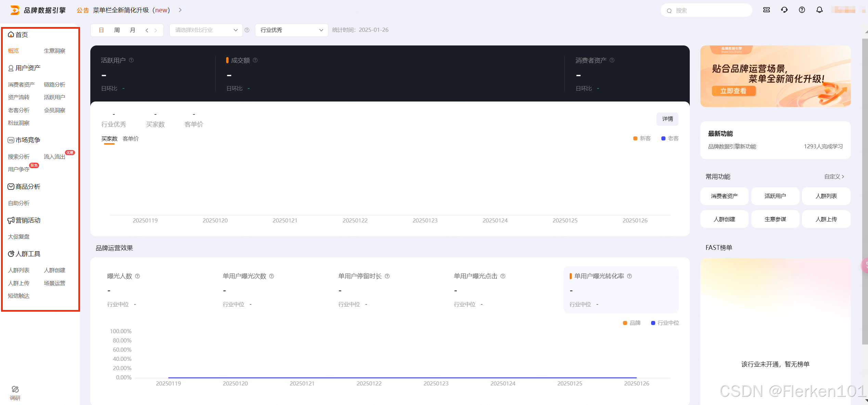
Task: Click the 立即查看 banner button
Action: click(x=733, y=91)
